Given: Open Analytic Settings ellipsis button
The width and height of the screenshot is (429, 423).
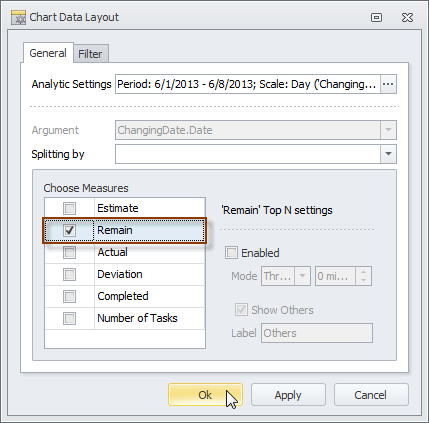Looking at the screenshot, I should tap(388, 84).
